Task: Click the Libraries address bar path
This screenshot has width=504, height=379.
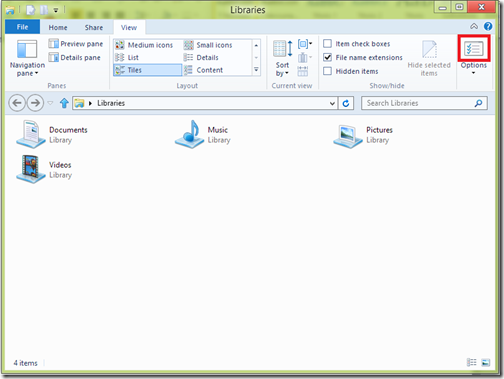Action: (111, 103)
